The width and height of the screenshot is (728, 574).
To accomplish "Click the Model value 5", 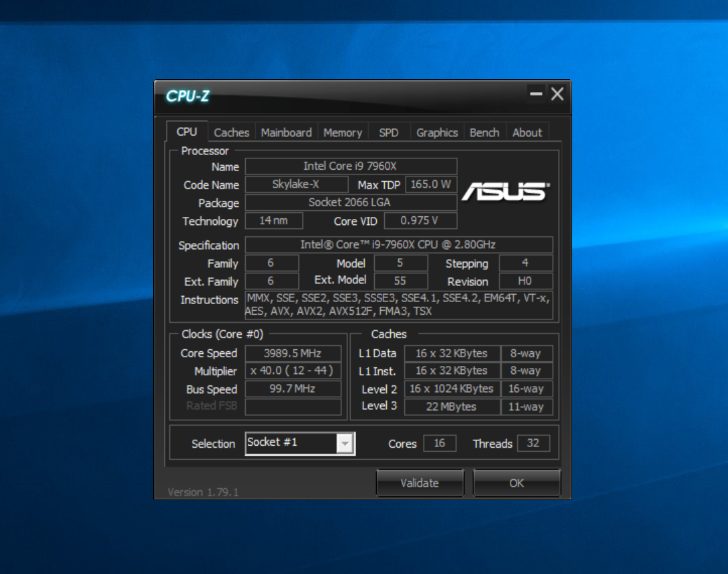I will coord(401,262).
